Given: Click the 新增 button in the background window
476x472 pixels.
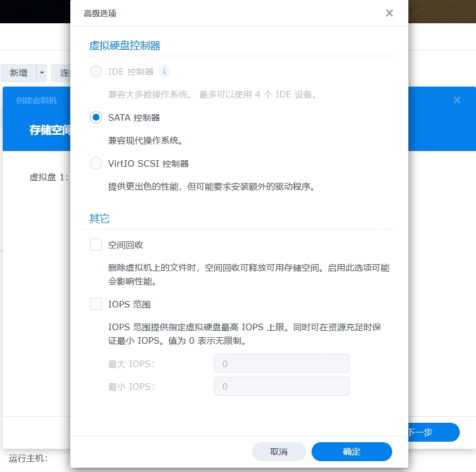Looking at the screenshot, I should pyautogui.click(x=18, y=73).
